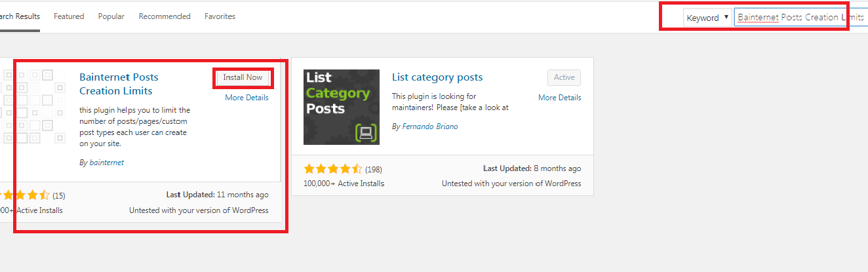868x272 pixels.
Task: Select the Favorites tab
Action: (x=220, y=16)
